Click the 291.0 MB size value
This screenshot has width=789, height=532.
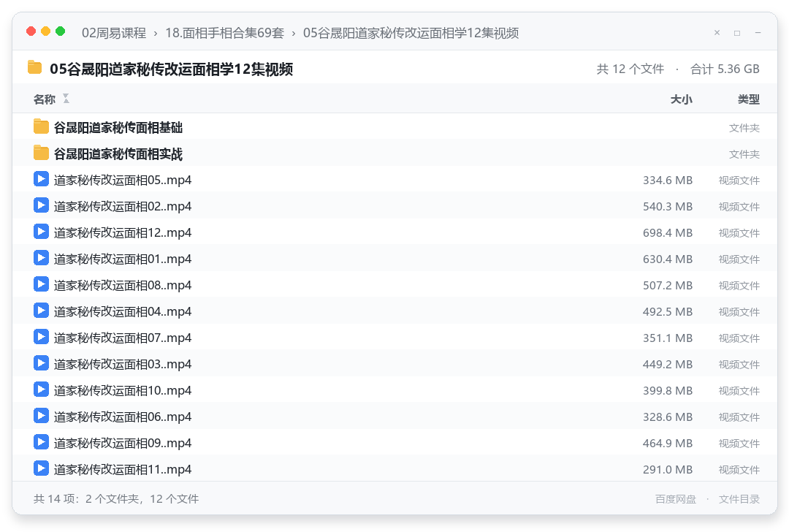click(667, 469)
